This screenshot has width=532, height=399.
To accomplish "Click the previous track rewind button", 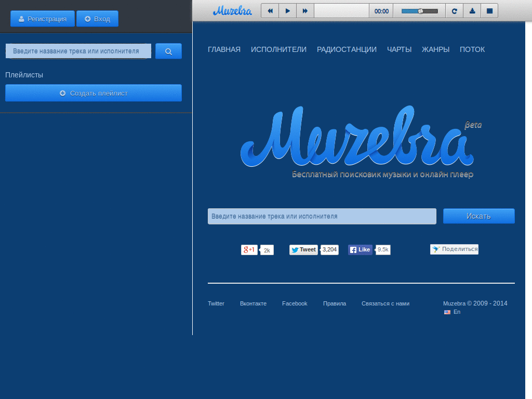I will (270, 11).
